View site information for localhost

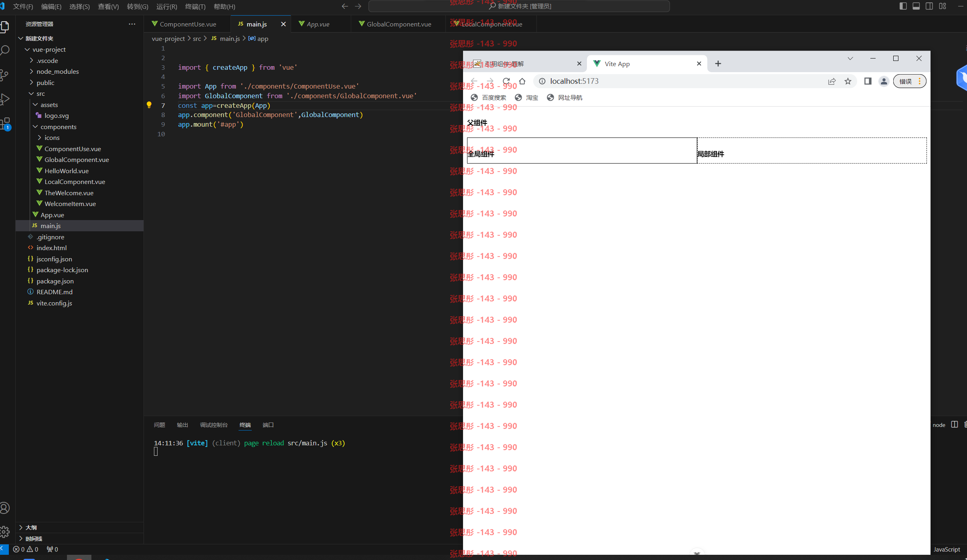542,81
